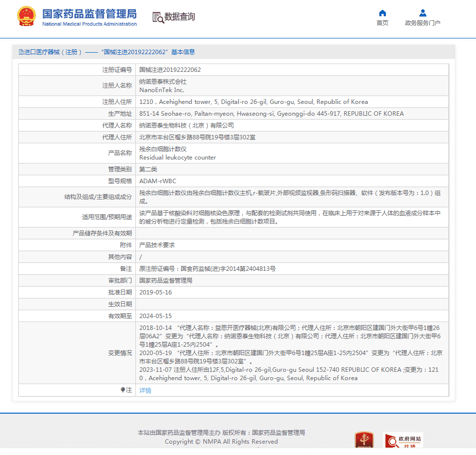Click the 数据查询 heading text
This screenshot has width=476, height=455.
coord(180,17)
